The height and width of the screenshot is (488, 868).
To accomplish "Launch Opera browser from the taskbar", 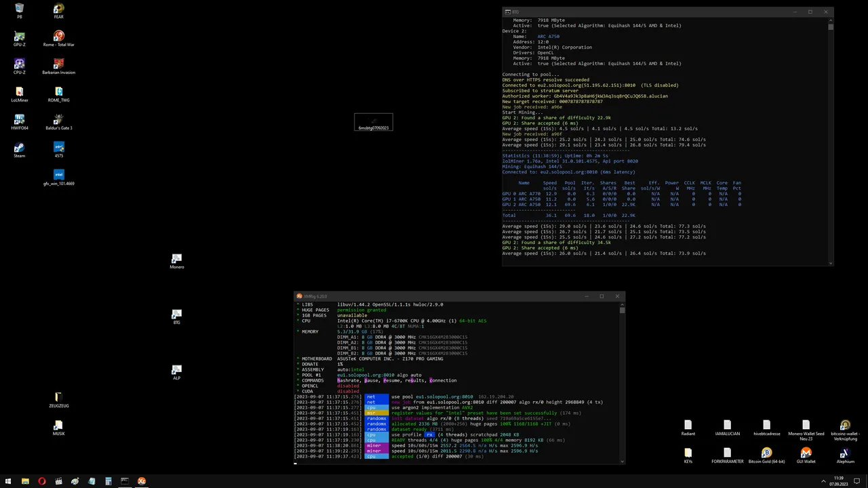I will [x=42, y=481].
